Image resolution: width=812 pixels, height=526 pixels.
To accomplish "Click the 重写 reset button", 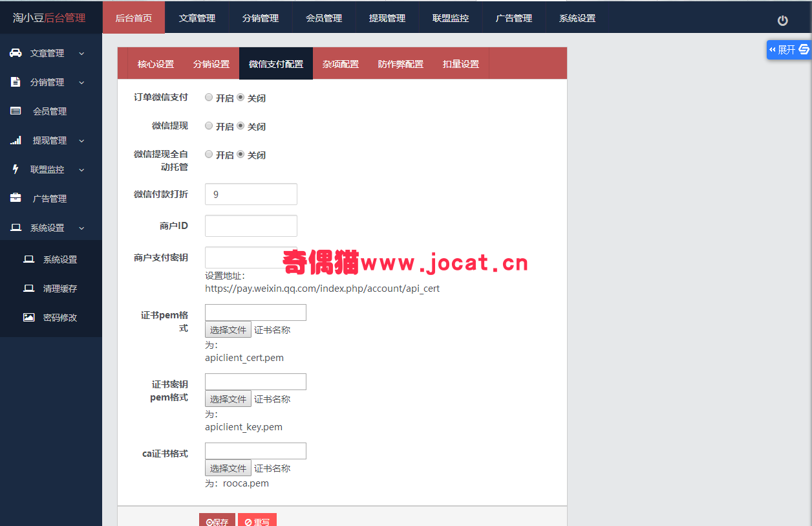I will click(257, 520).
